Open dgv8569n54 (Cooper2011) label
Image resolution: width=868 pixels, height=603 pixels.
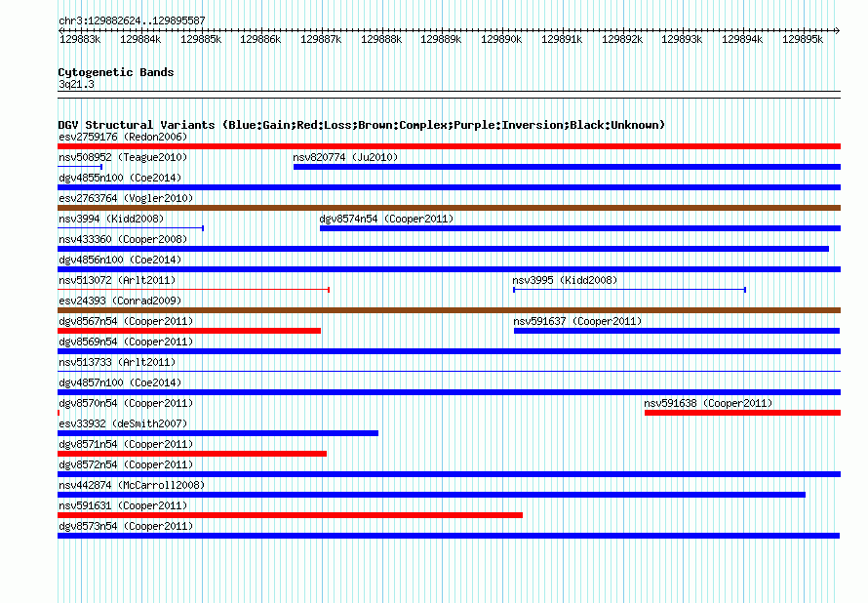point(126,342)
